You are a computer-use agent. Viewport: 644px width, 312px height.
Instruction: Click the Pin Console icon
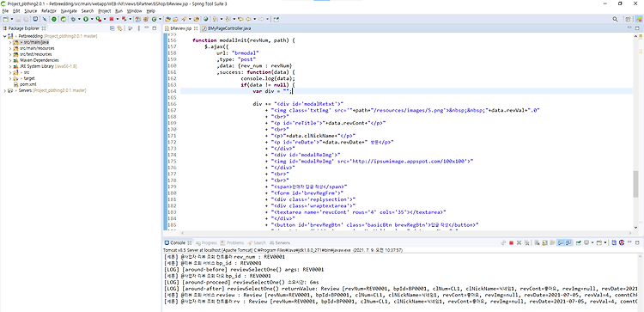coord(578,243)
